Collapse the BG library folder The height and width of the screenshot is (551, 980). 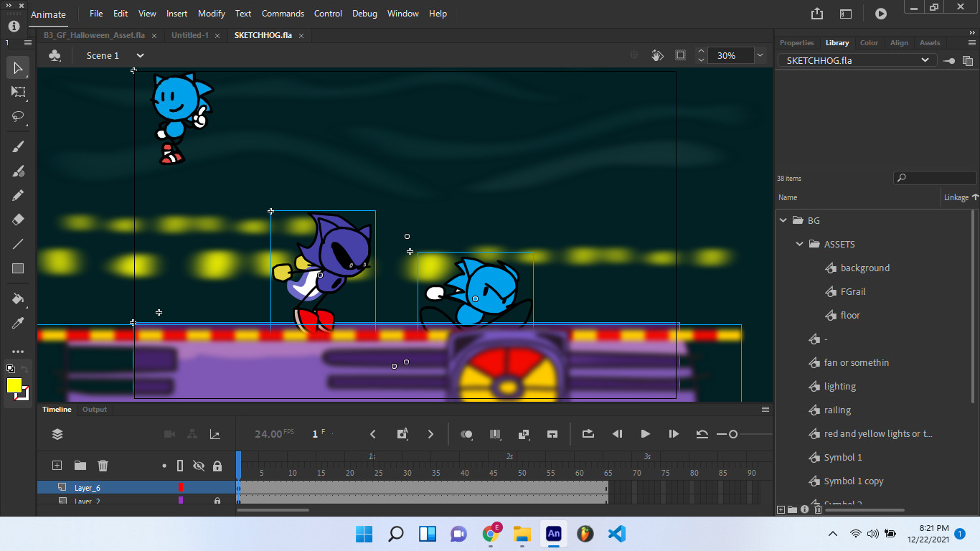(x=783, y=220)
